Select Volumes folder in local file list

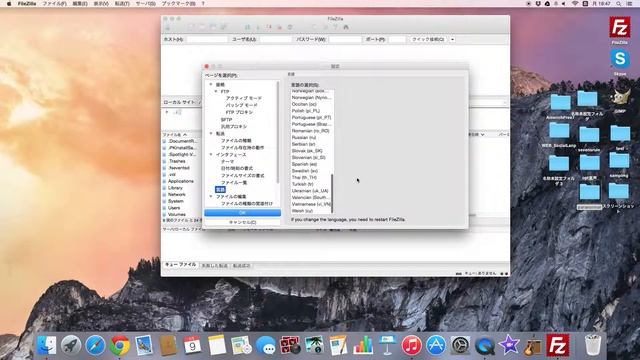click(x=177, y=214)
